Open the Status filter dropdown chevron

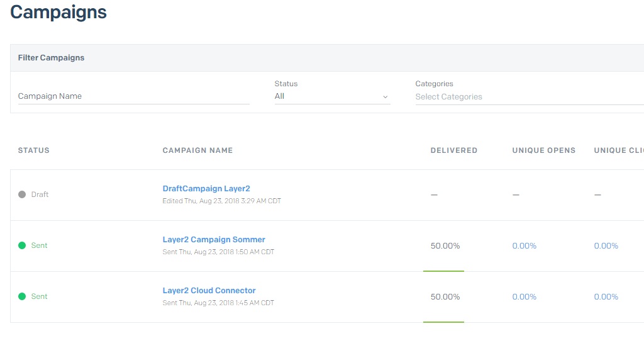pyautogui.click(x=385, y=97)
